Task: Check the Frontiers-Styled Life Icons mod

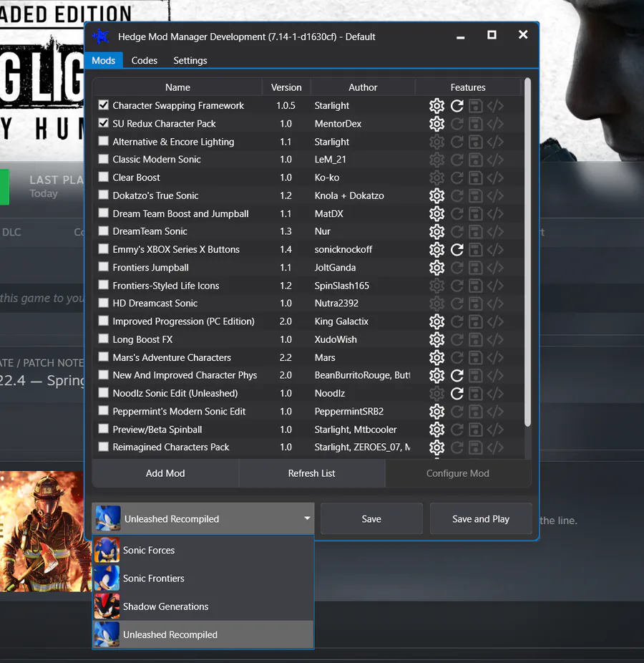Action: pyautogui.click(x=103, y=285)
